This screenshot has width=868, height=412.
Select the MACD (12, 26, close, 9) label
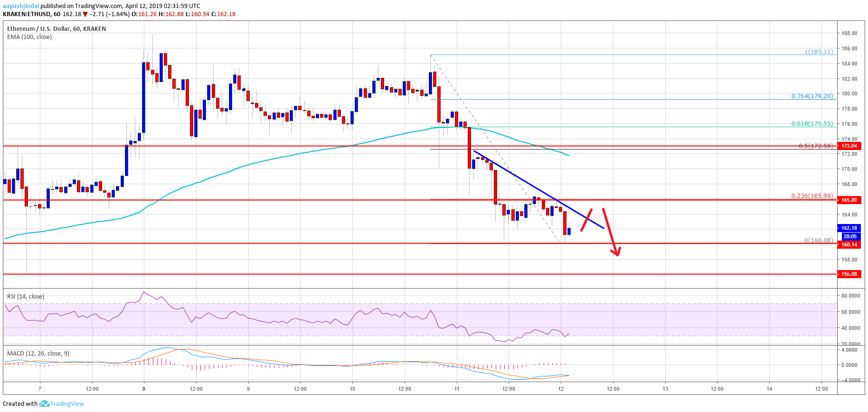coord(38,354)
